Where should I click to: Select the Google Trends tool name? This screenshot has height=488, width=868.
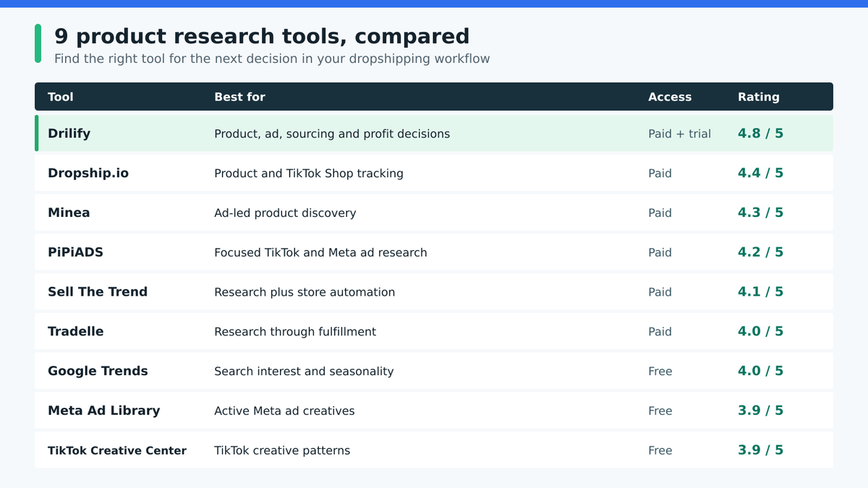(98, 371)
